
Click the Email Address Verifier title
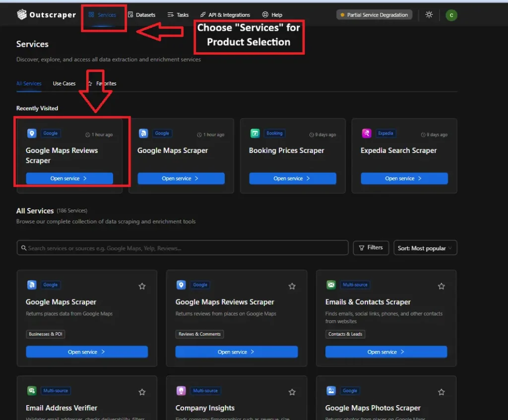tap(62, 408)
